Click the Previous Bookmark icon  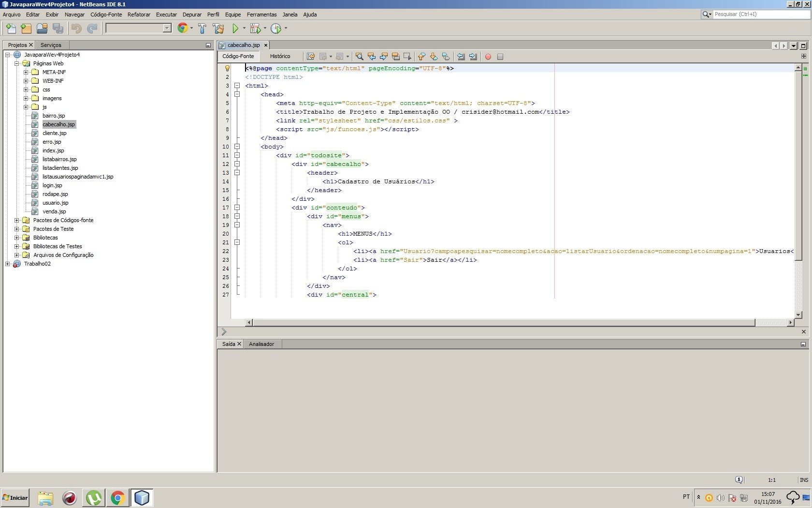(421, 57)
